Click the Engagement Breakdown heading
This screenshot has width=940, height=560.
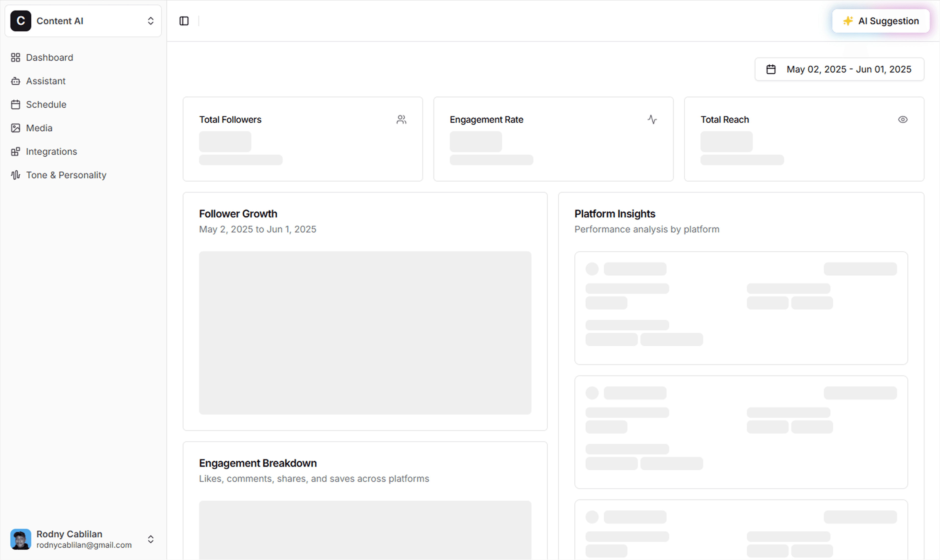(258, 463)
